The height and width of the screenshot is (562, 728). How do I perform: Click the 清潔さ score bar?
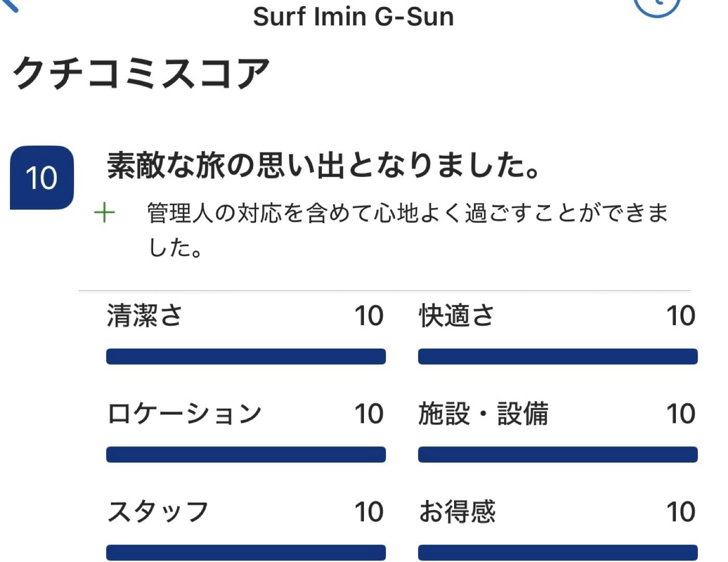tap(246, 356)
